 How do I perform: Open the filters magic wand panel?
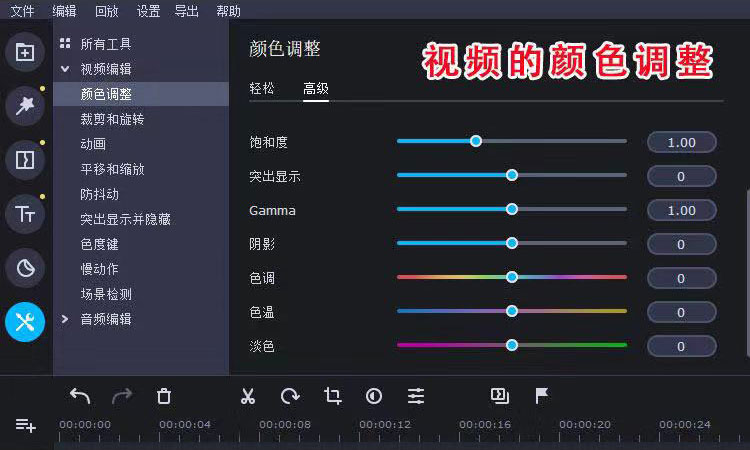25,105
